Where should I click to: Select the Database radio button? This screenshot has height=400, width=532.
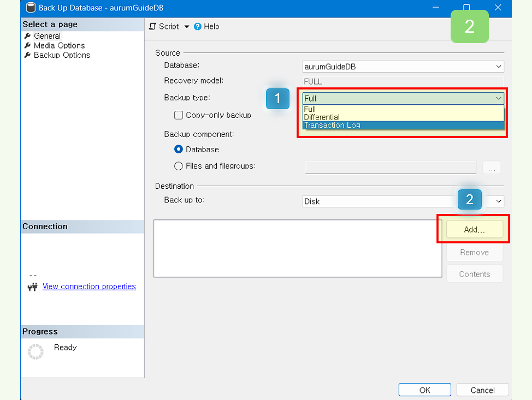tap(179, 149)
